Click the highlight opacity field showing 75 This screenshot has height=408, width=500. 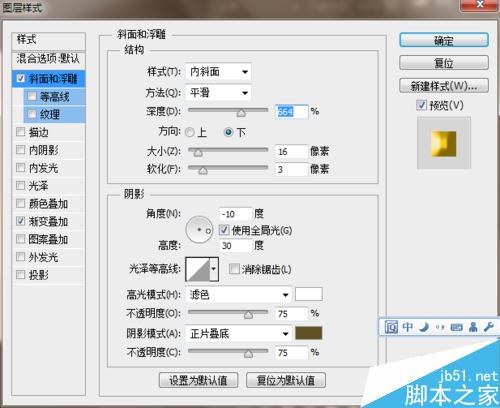coord(291,314)
